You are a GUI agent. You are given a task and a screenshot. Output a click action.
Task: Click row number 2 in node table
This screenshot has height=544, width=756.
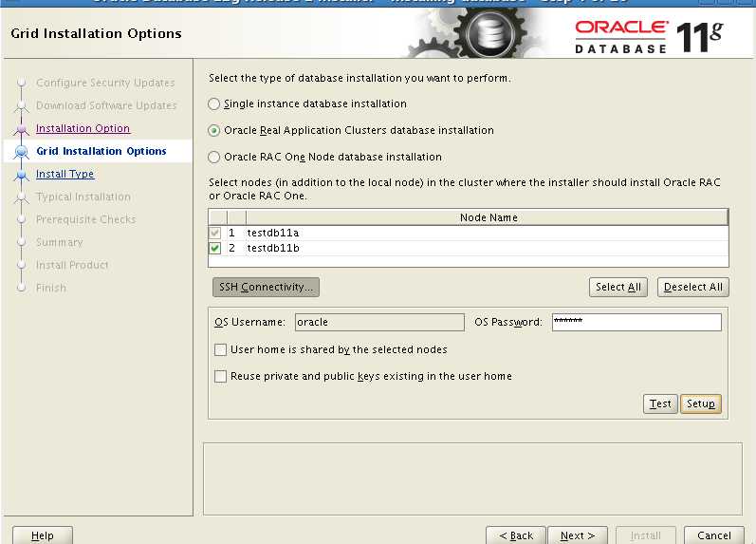pyautogui.click(x=231, y=248)
